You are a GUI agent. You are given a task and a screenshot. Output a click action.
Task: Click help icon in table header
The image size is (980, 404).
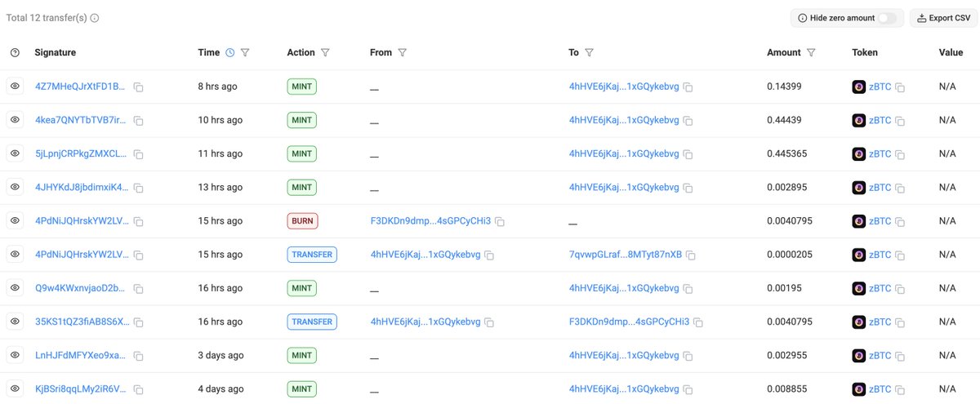(x=15, y=52)
